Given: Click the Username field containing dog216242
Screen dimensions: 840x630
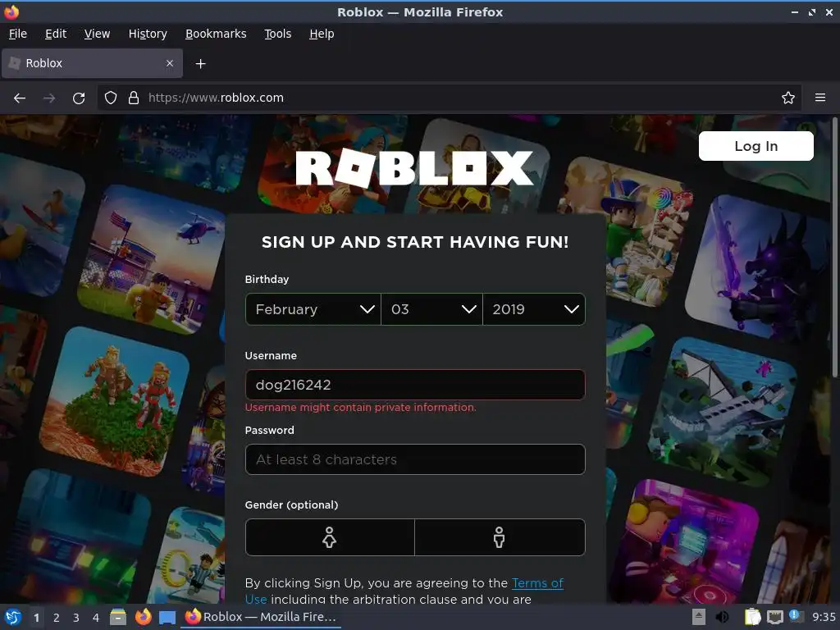Looking at the screenshot, I should point(414,385).
